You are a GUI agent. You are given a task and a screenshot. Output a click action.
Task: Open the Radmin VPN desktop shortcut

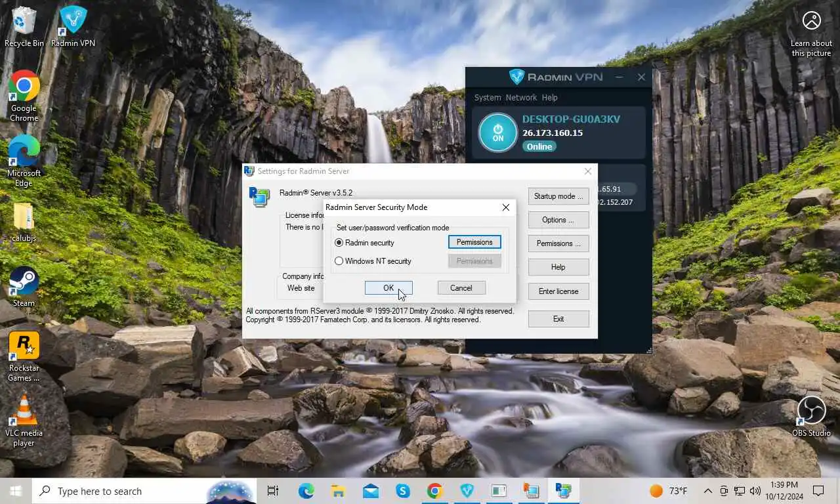73,26
